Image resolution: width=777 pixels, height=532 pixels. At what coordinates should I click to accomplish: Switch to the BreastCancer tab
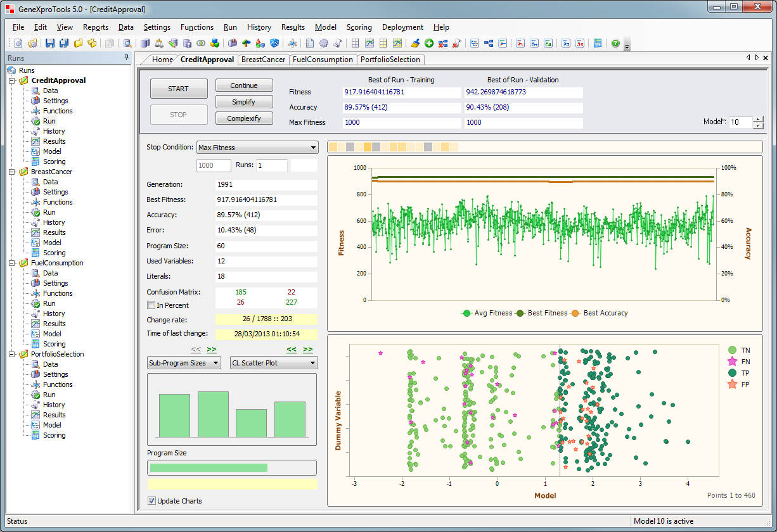coord(264,59)
